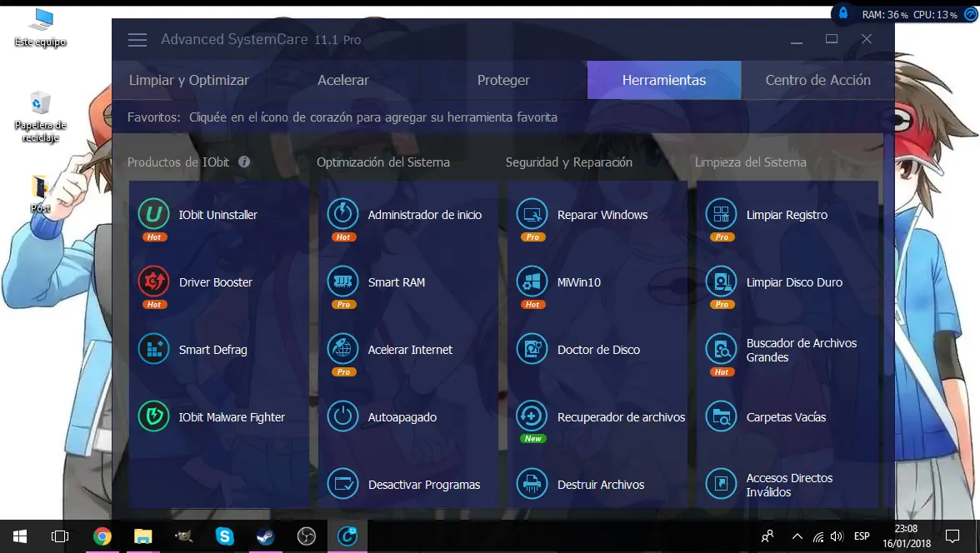
Task: Click the SystemCare icon next to CPU reading
Action: (971, 14)
